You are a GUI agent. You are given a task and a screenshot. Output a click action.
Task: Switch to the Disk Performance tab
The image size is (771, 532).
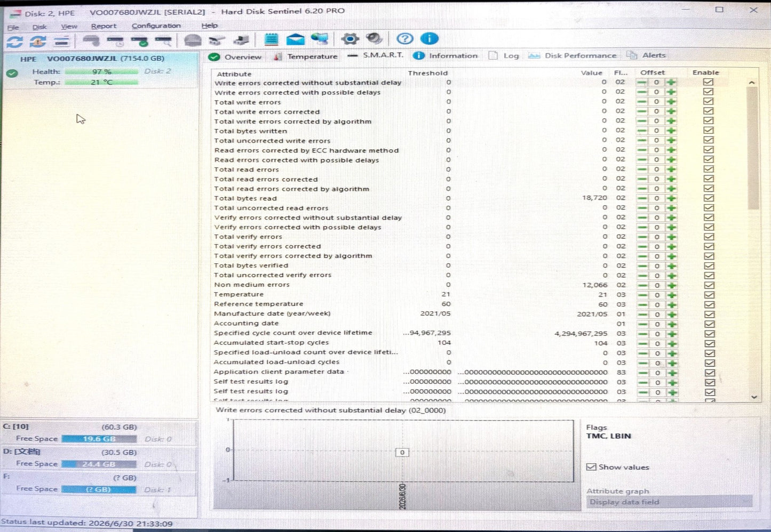pos(572,55)
